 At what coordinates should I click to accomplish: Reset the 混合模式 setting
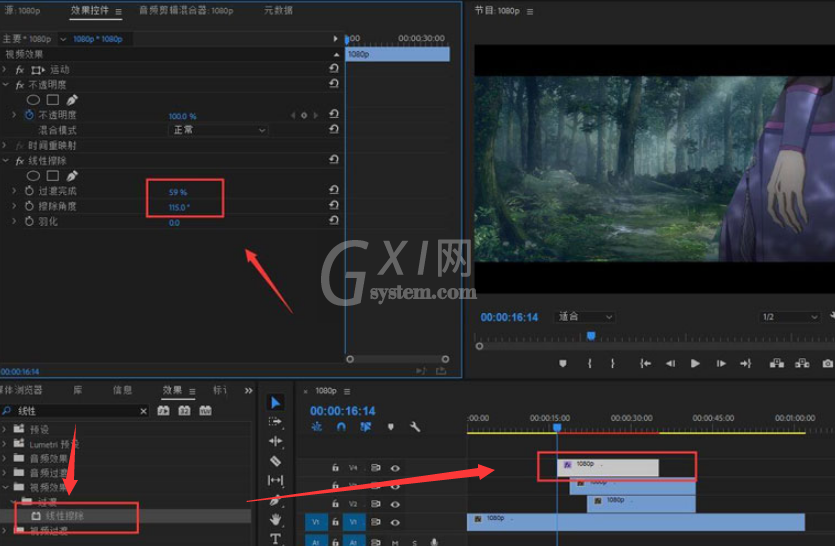click(x=334, y=129)
